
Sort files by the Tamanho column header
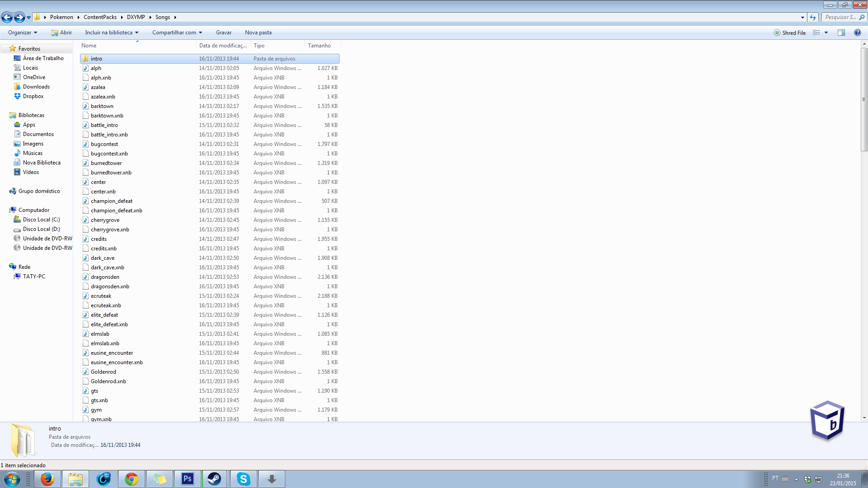click(x=319, y=46)
